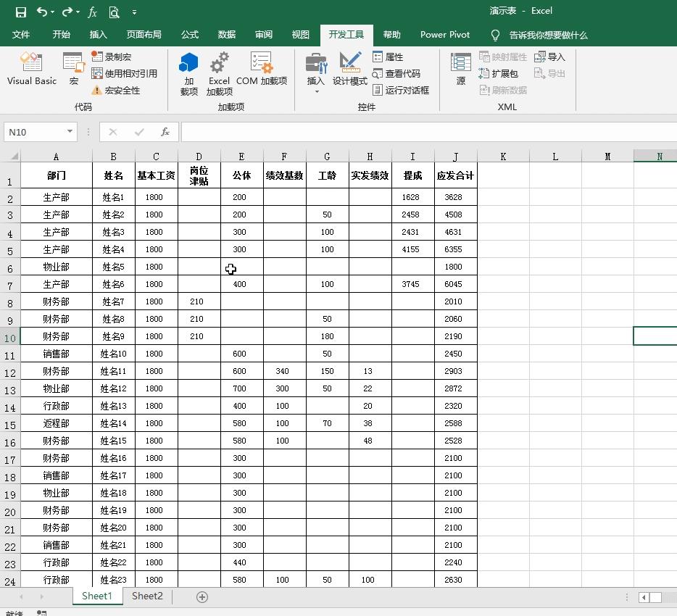Click the View Code button
677x616 pixels.
point(396,73)
